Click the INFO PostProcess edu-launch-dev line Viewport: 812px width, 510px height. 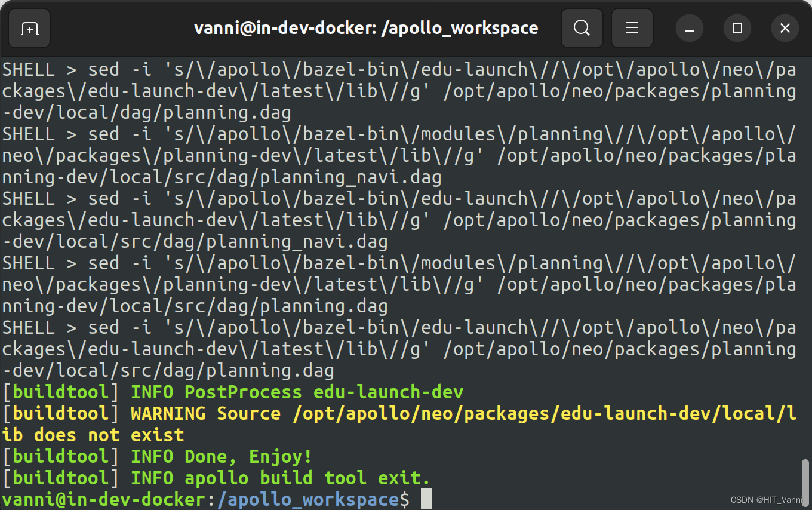(233, 392)
